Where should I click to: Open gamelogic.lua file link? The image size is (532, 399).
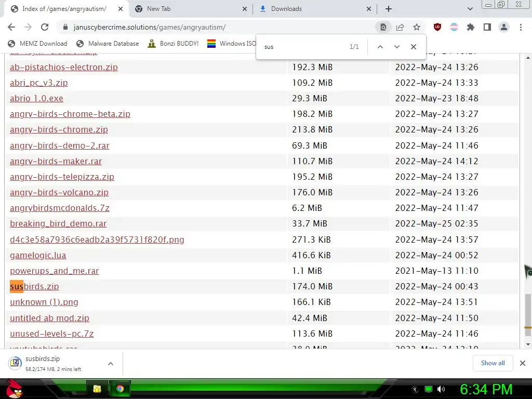pyautogui.click(x=37, y=255)
